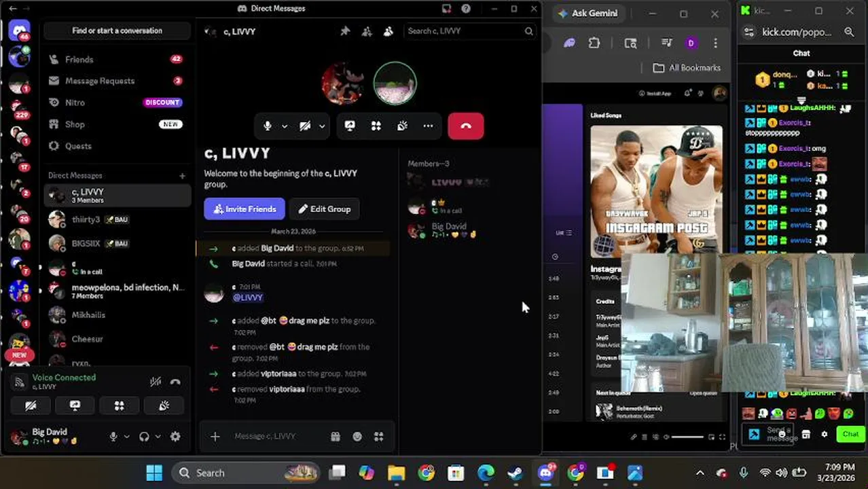Open the Discord Shop
Viewport: 868px width, 489px height.
pos(116,124)
